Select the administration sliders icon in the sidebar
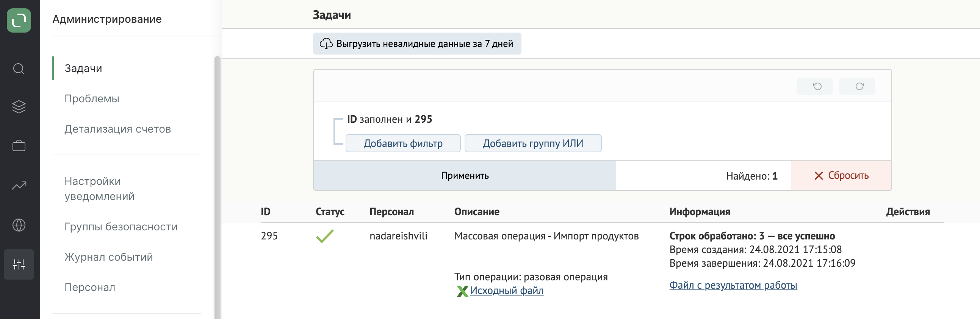The height and width of the screenshot is (319, 980). 19,264
